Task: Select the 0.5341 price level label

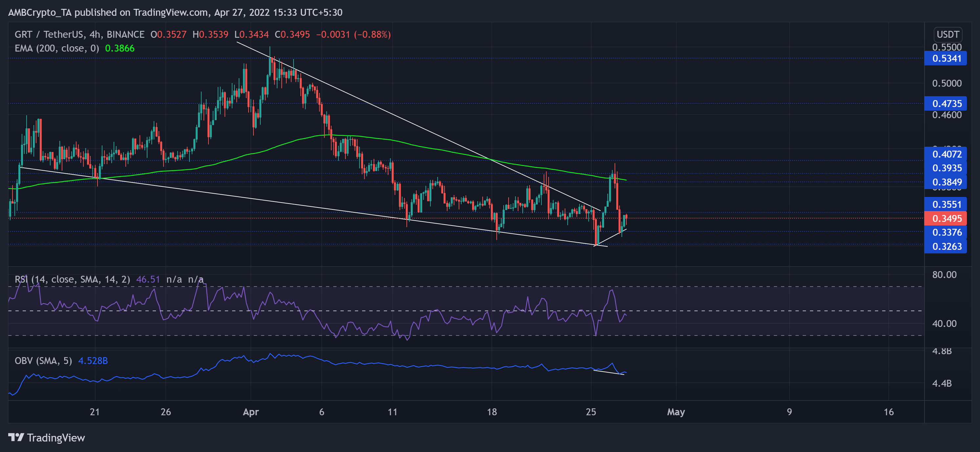Action: pos(946,58)
